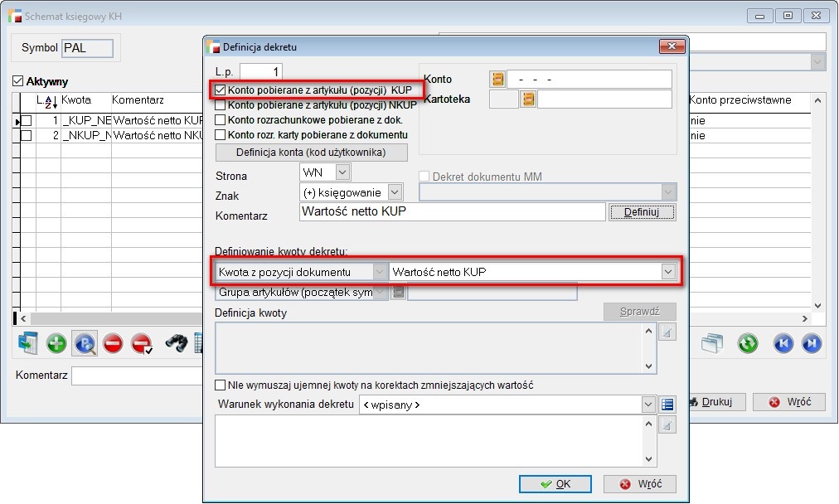Viewport: 839px width, 504px height.
Task: Click the Definiuj button
Action: [x=642, y=213]
